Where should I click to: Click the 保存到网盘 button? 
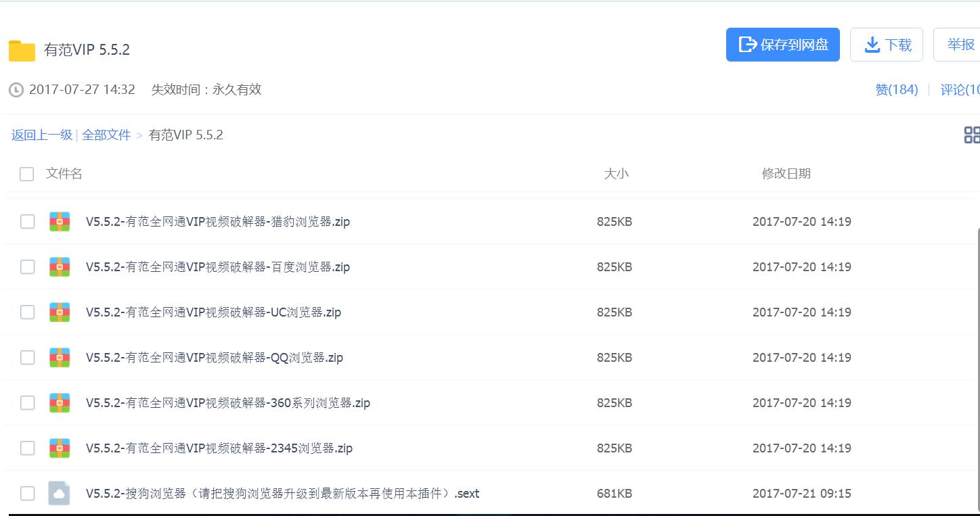783,44
